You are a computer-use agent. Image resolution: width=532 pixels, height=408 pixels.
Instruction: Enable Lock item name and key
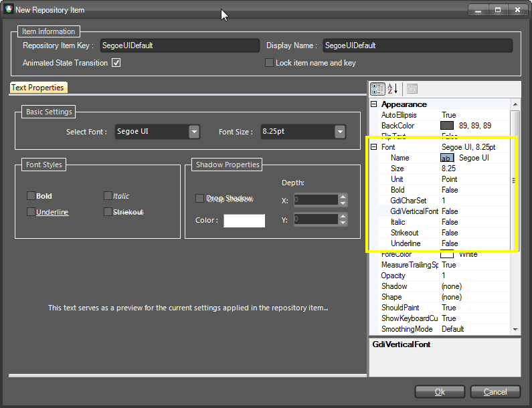tap(269, 63)
